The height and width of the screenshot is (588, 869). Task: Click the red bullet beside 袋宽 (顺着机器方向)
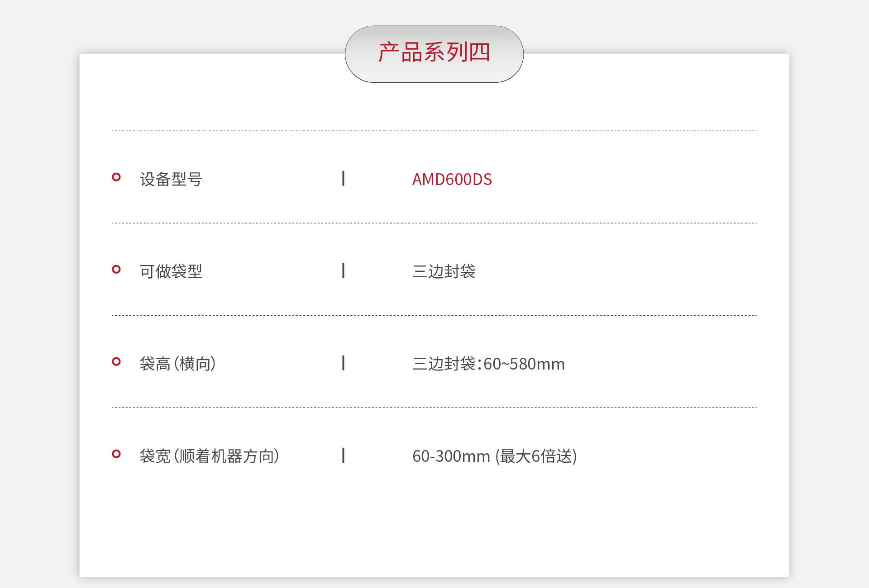click(x=116, y=454)
